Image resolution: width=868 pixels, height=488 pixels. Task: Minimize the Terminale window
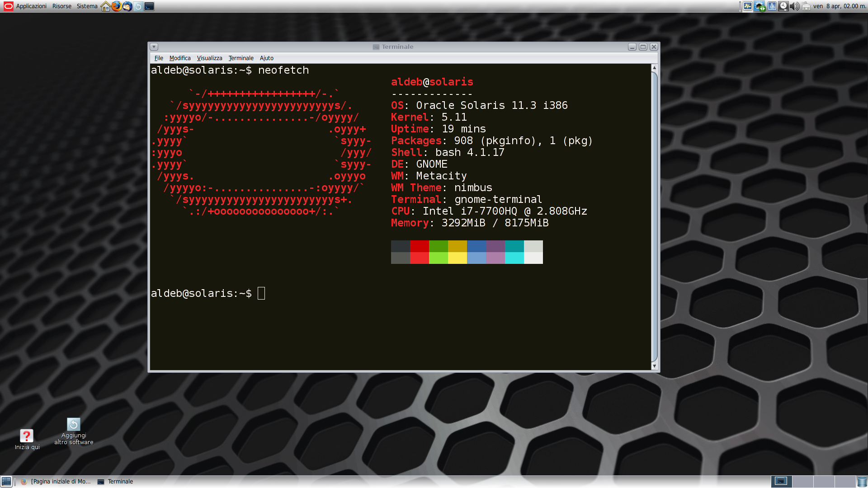pos(632,47)
